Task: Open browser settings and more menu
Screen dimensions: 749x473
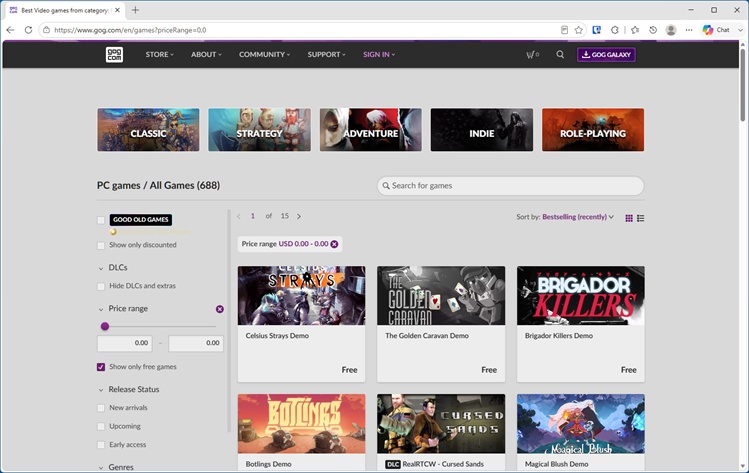Action: point(689,30)
